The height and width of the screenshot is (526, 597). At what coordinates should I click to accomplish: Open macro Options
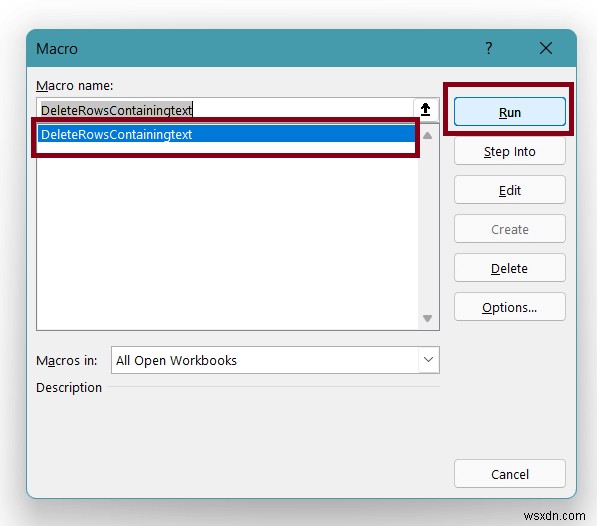tap(509, 307)
